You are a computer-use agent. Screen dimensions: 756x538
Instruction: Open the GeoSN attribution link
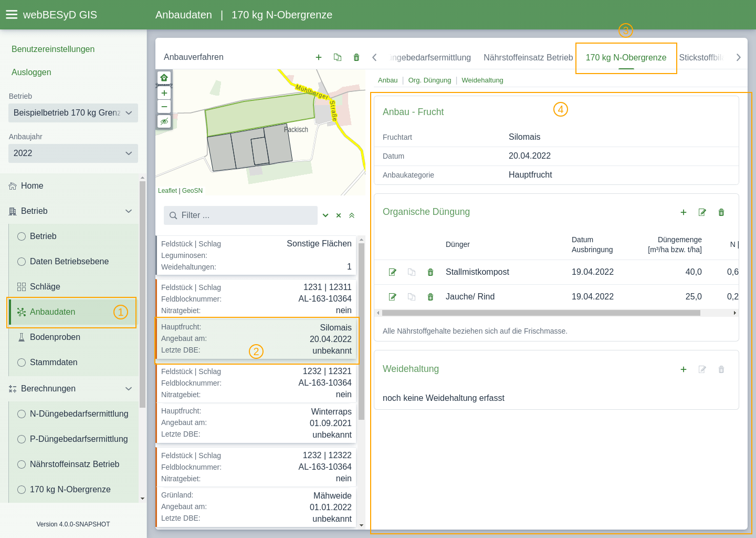coord(192,191)
